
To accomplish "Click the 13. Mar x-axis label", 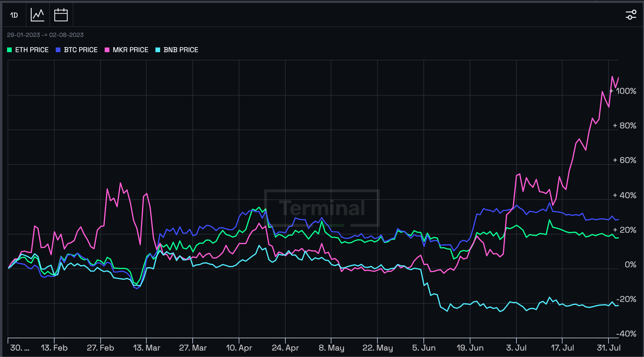I will [147, 348].
